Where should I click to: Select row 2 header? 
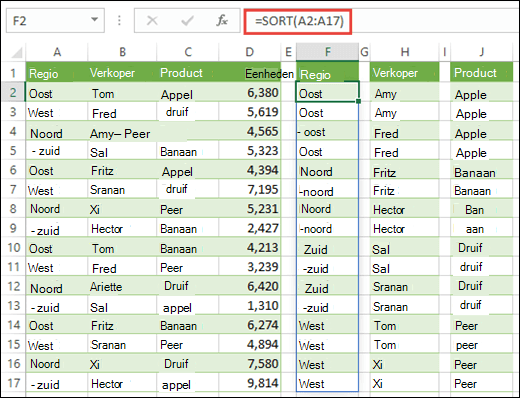click(13, 93)
